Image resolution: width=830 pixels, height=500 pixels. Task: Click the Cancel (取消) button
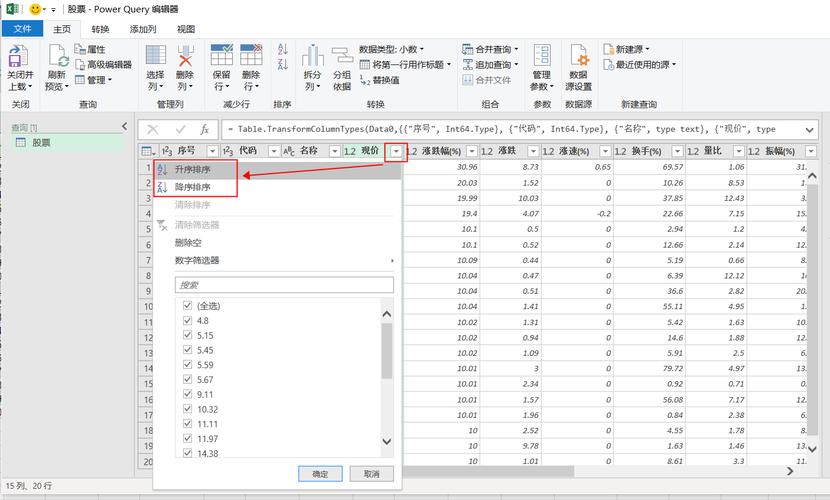pyautogui.click(x=372, y=474)
